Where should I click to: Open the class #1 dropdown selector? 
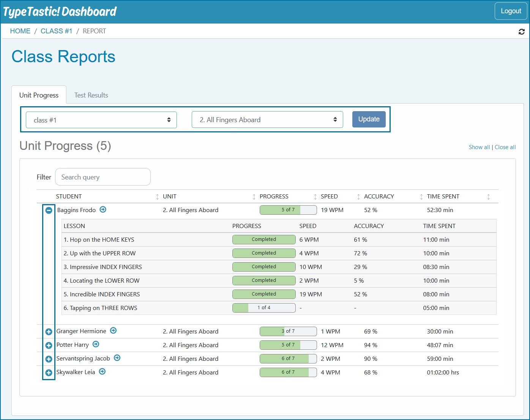(101, 120)
